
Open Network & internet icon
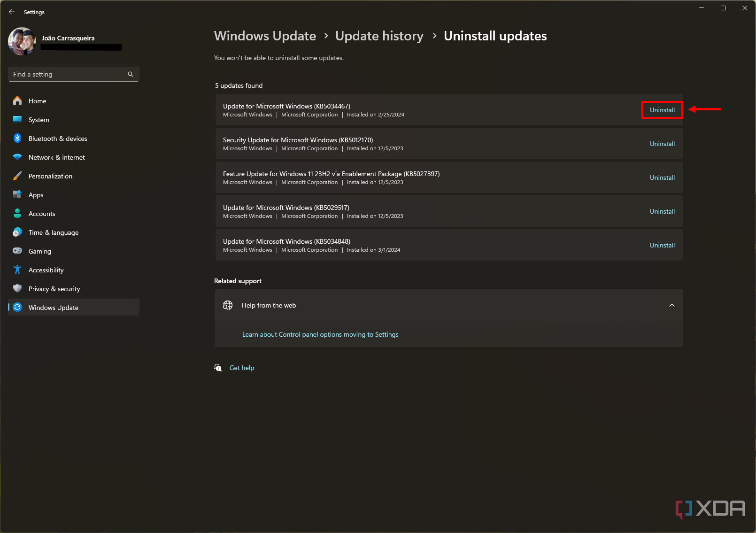pyautogui.click(x=17, y=157)
